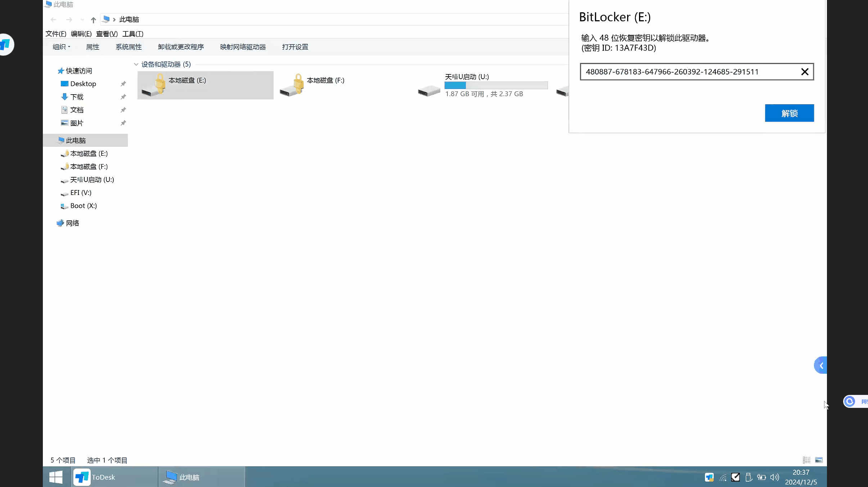Go forward with the forward arrow

click(x=69, y=20)
